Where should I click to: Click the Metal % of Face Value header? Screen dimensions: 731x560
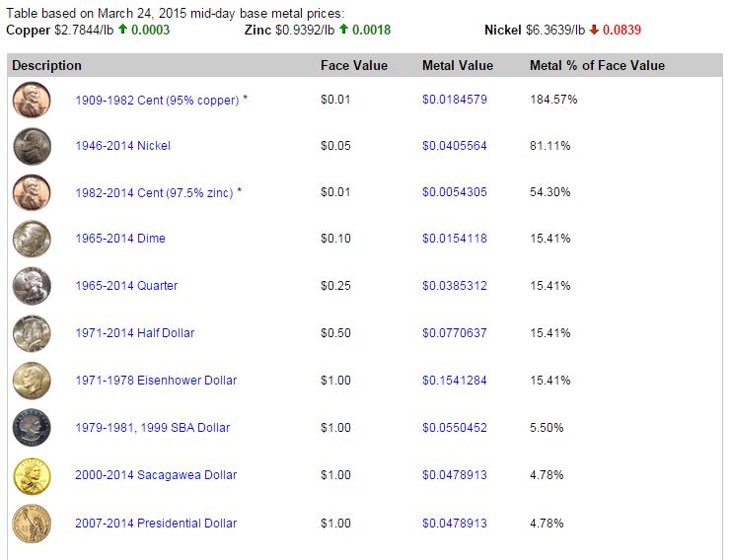click(x=597, y=66)
